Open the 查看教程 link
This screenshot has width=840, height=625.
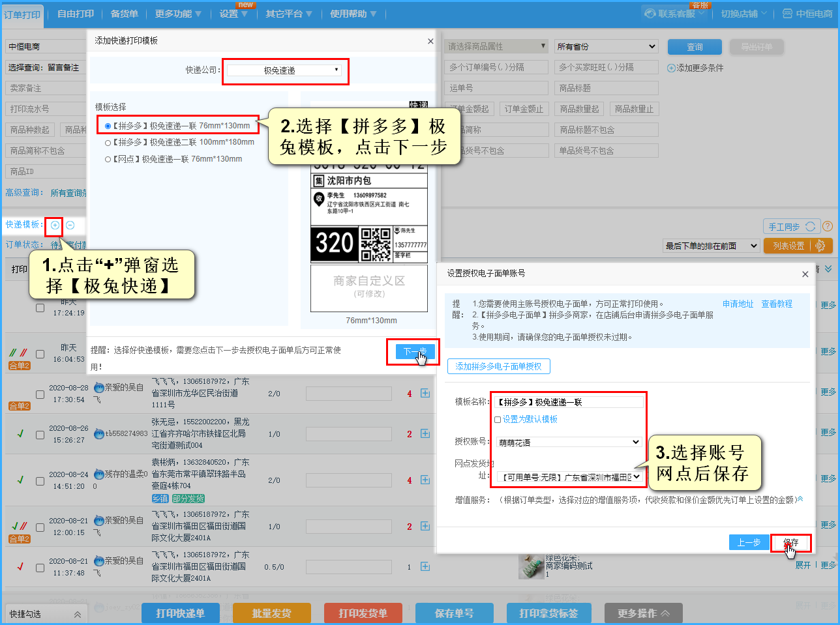tap(777, 304)
